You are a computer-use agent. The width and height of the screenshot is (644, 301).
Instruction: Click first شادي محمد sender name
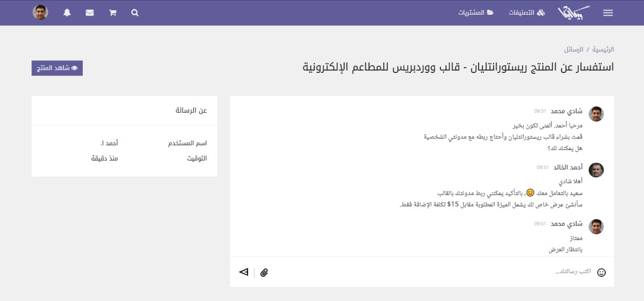click(x=567, y=111)
